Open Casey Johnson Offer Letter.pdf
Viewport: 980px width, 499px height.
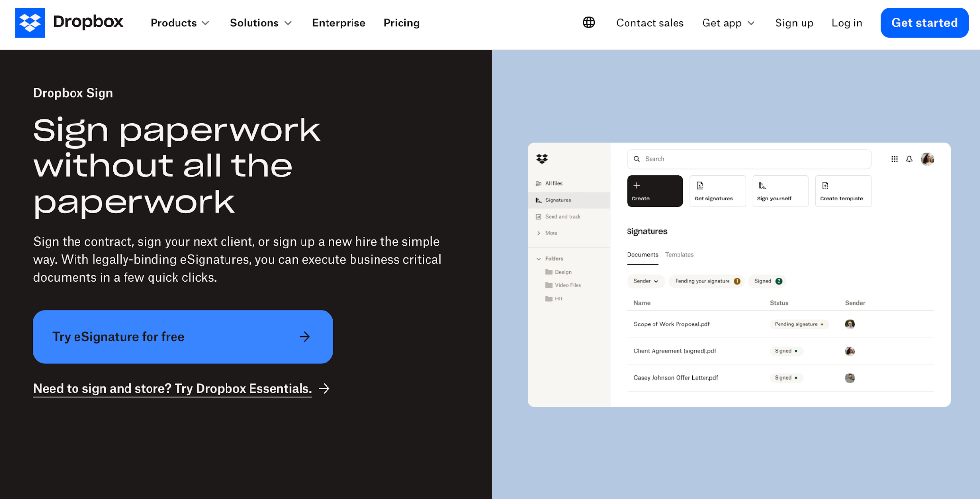(x=676, y=378)
